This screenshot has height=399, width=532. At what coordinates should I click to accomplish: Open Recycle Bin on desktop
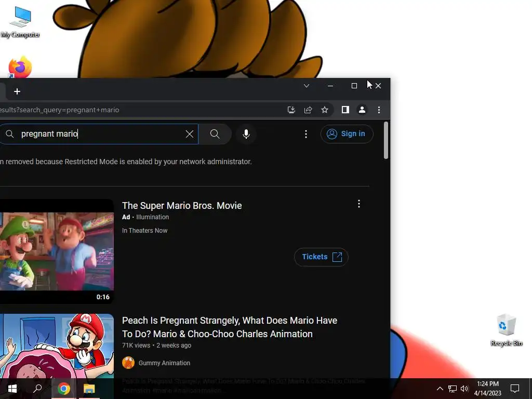[507, 330]
